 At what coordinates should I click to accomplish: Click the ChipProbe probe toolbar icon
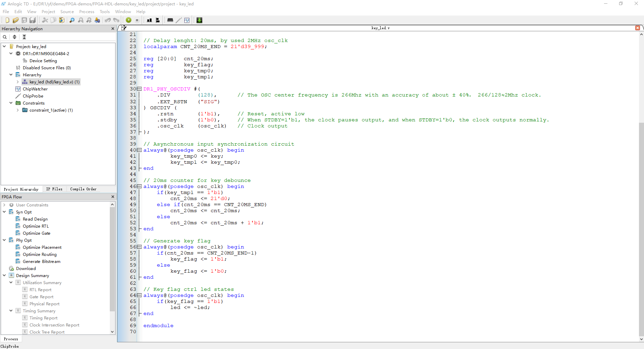coord(179,20)
